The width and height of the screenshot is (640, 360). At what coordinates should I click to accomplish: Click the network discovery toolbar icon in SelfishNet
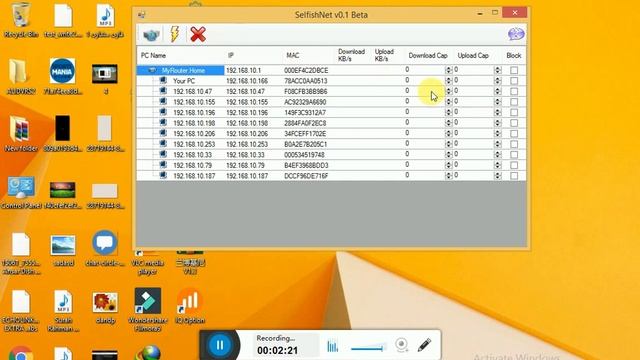(x=151, y=35)
